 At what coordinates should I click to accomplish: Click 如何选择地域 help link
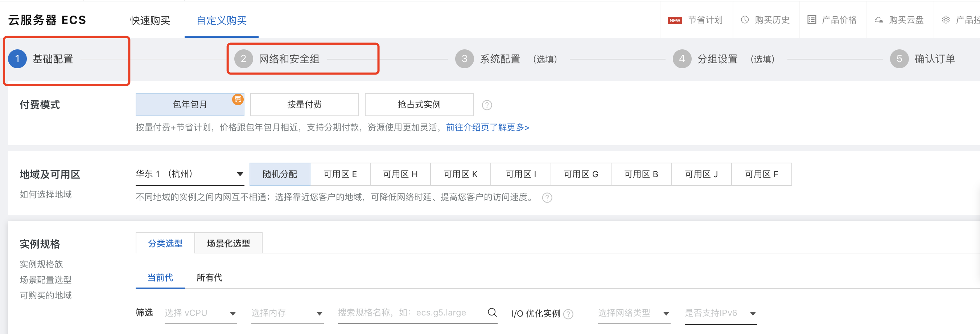tap(46, 195)
